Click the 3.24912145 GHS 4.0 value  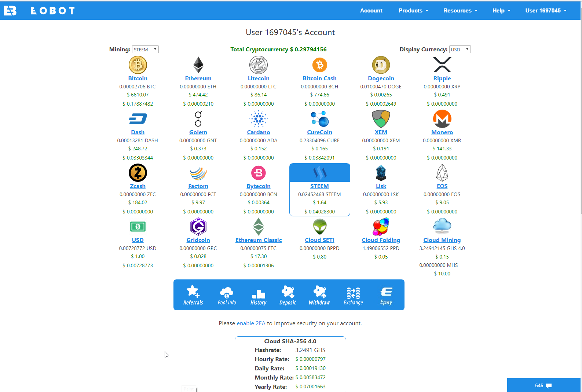coord(442,249)
